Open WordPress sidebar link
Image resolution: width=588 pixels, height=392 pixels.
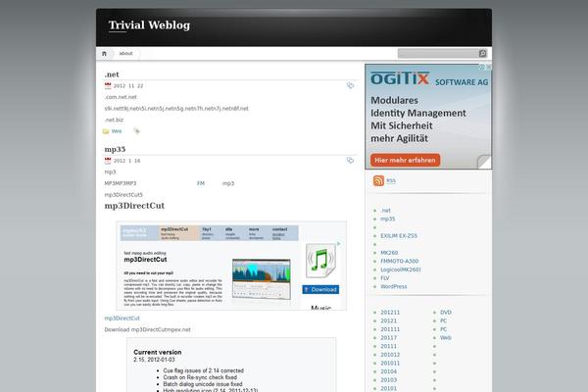394,286
